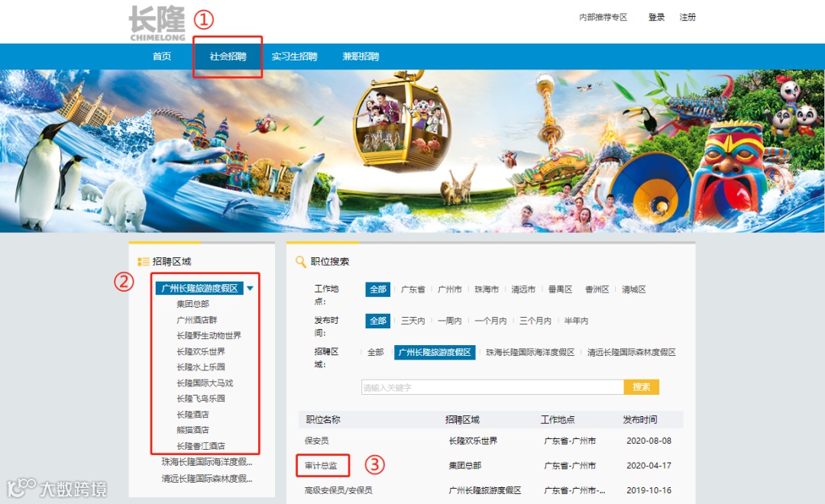Screen dimensions: 825x504
Task: Select 长隆飞鸟乐园 in the sidebar
Action: point(200,399)
